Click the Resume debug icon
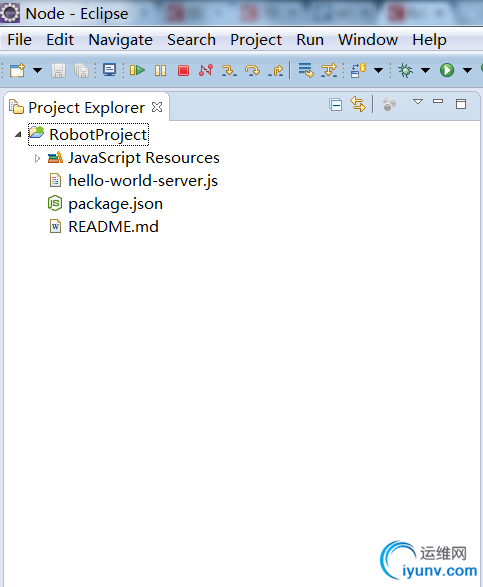 click(137, 70)
